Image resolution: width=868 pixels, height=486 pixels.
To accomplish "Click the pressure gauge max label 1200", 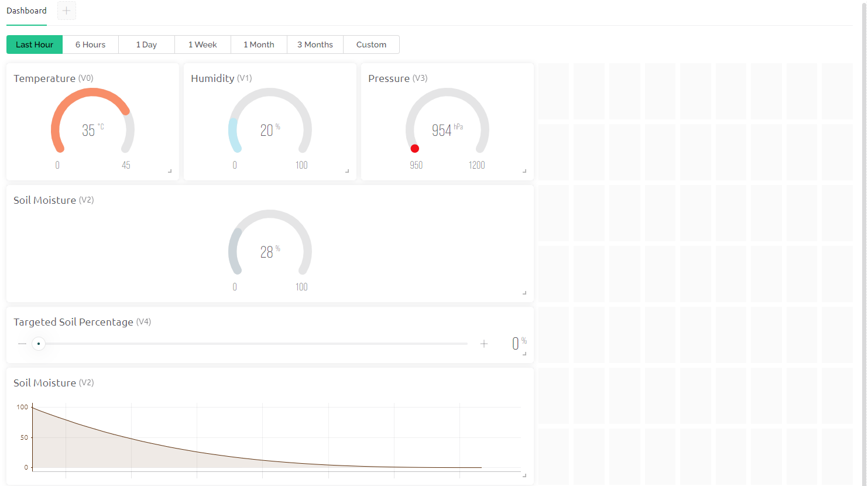I will click(x=477, y=165).
